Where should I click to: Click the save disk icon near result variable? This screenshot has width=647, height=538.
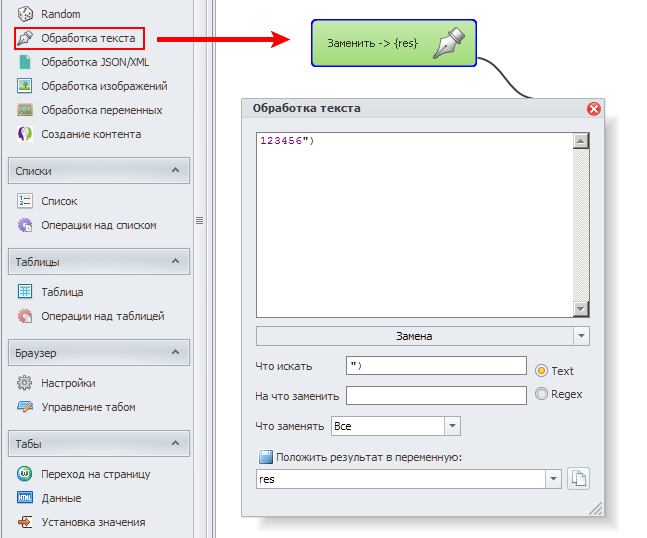(x=266, y=457)
